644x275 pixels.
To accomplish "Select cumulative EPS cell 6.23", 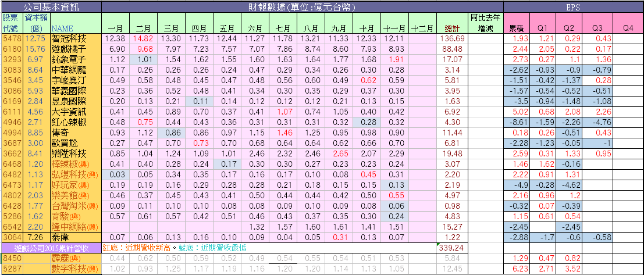I will 516,269.
